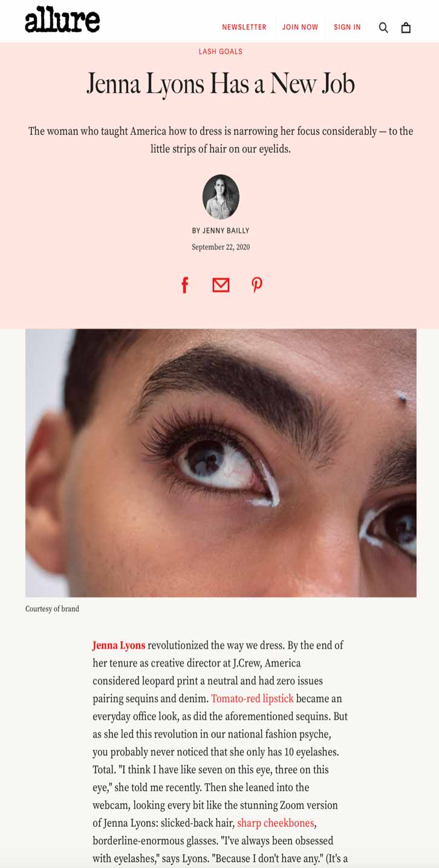
Task: Open the Lash Goals category link
Action: pos(221,51)
